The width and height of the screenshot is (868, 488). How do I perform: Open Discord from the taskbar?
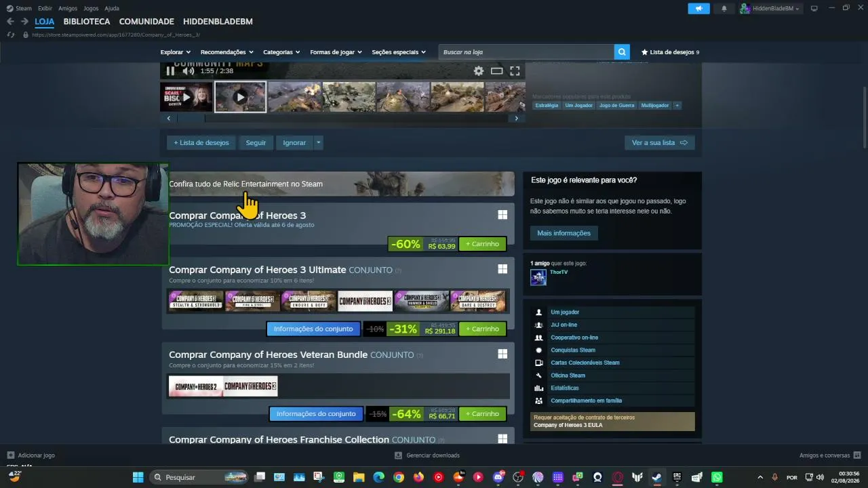tap(498, 477)
